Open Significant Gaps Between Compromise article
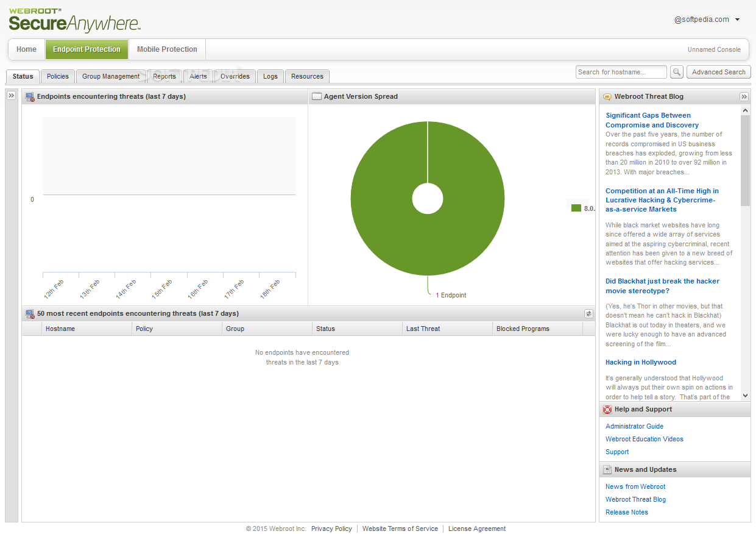 coord(652,120)
